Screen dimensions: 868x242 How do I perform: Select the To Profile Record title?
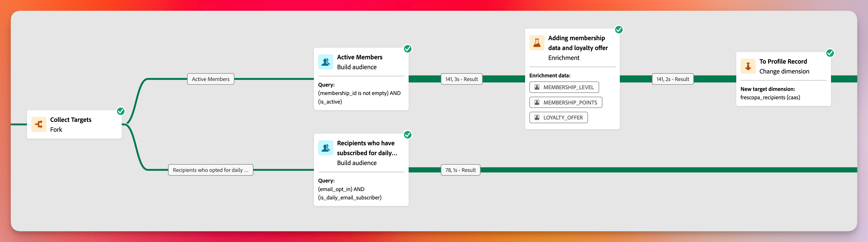coord(783,62)
